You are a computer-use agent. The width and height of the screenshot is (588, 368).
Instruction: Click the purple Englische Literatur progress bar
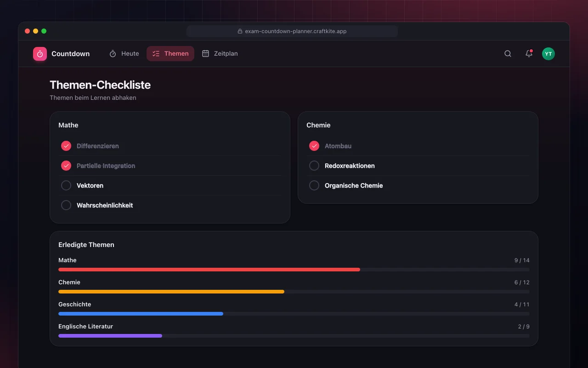pyautogui.click(x=294, y=336)
